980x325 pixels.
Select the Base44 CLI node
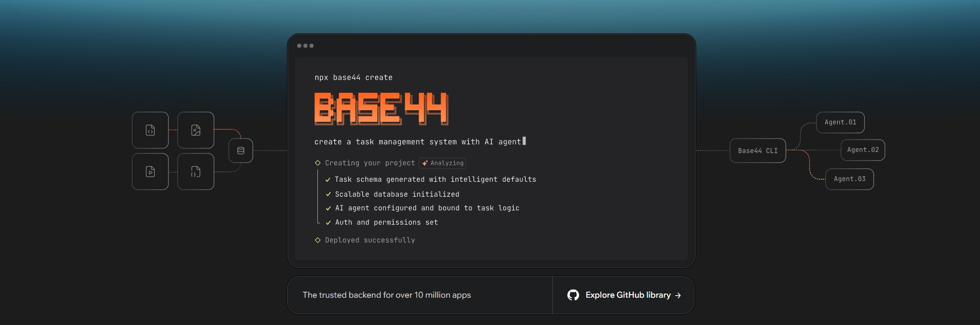point(758,151)
